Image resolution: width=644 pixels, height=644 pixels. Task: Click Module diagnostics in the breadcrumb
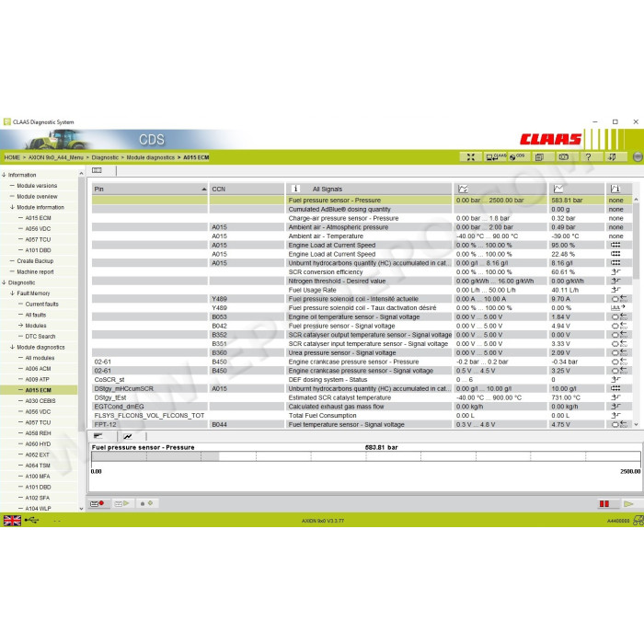(150, 157)
